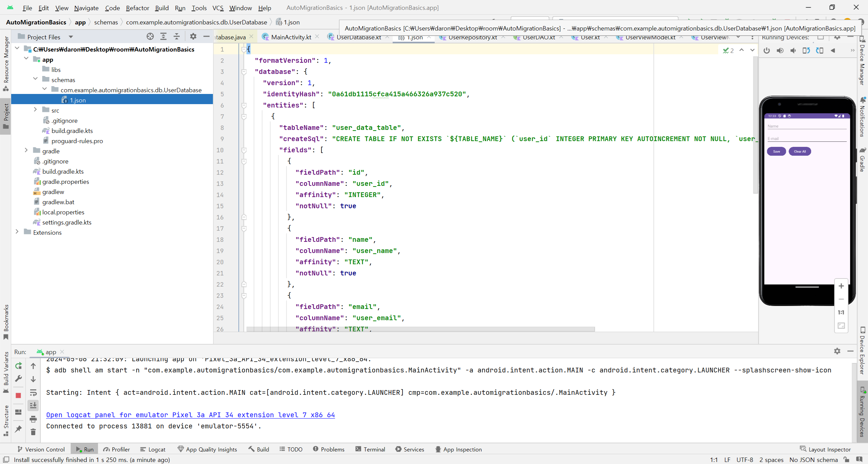The height and width of the screenshot is (464, 868).
Task: Collapse the schemas folder
Action: pyautogui.click(x=35, y=79)
